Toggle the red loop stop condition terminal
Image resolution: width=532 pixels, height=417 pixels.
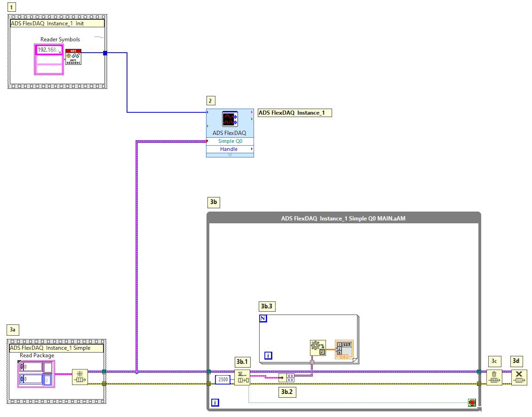(472, 402)
